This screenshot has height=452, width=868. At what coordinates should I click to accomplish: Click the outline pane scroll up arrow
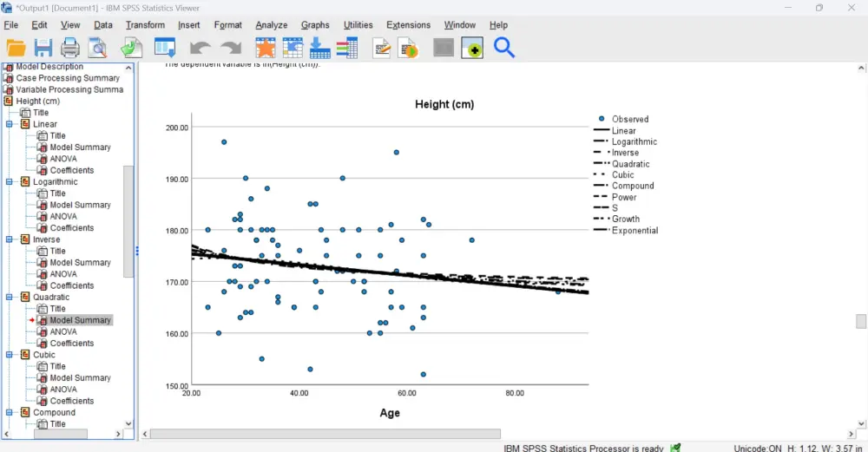click(x=128, y=68)
